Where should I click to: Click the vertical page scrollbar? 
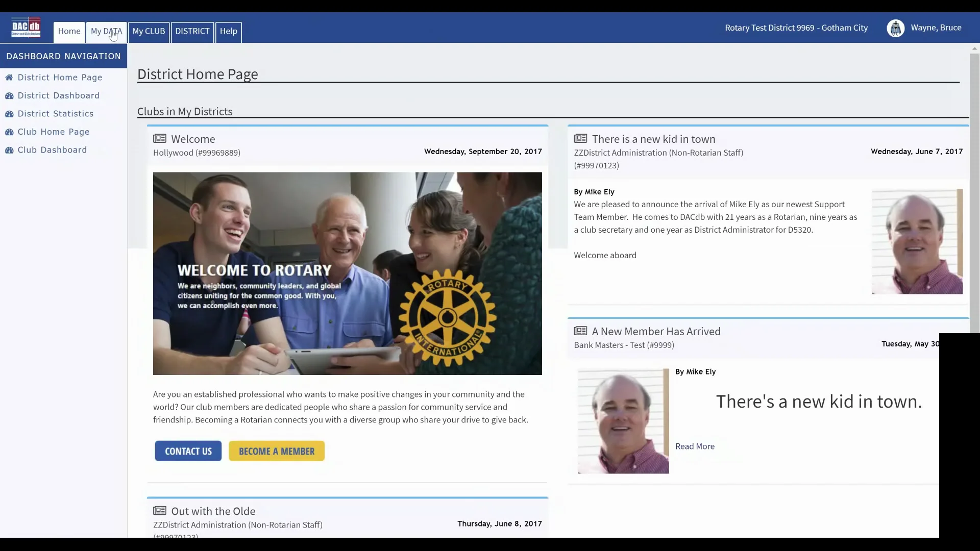point(974,194)
